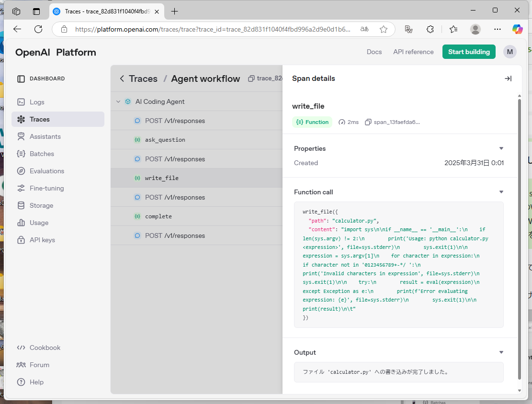Open the Docs link
The width and height of the screenshot is (532, 404).
(374, 52)
